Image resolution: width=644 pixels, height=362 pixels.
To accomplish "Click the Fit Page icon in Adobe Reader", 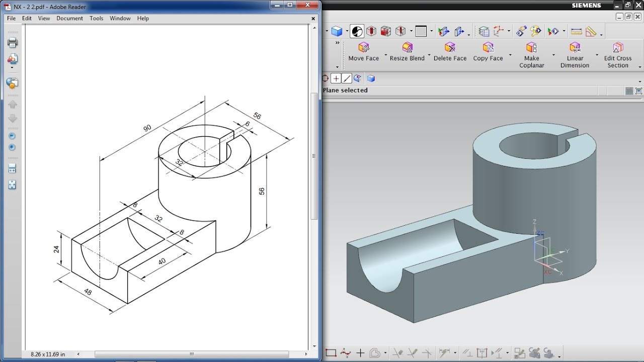I will pos(13,185).
